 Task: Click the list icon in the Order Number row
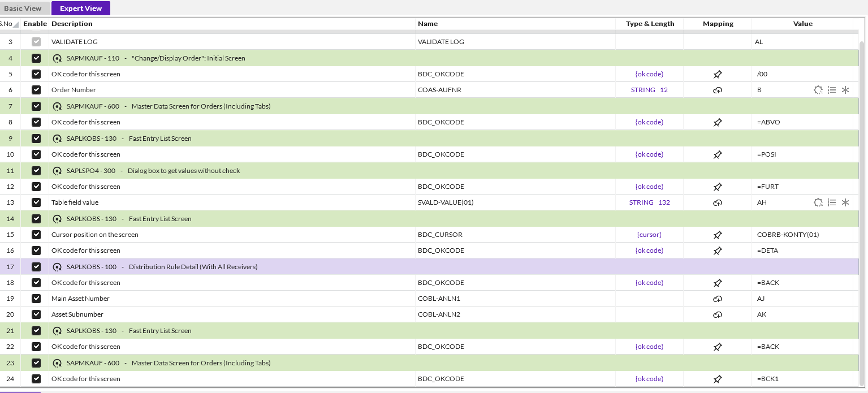(832, 90)
